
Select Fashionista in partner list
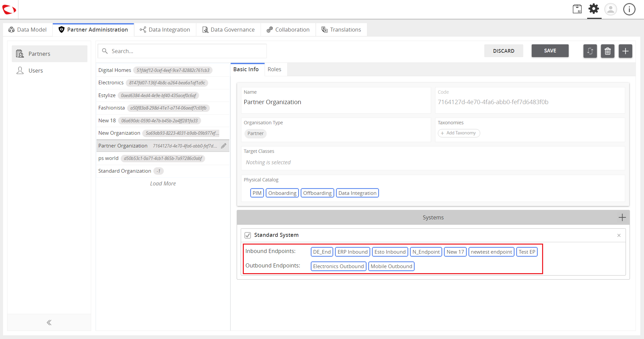click(x=163, y=108)
